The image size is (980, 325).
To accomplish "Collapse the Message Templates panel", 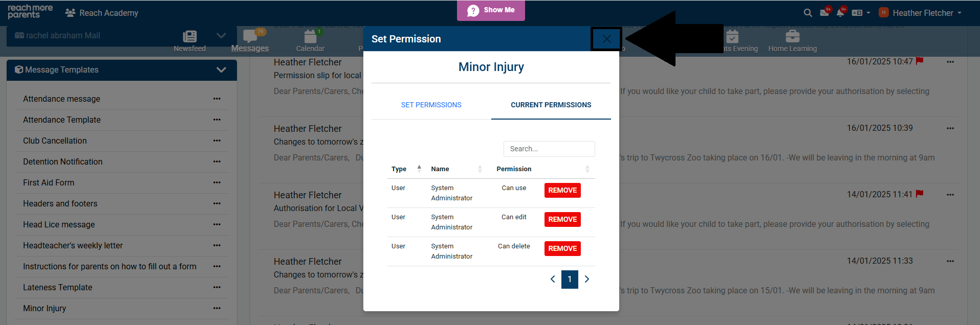I will (x=221, y=70).
